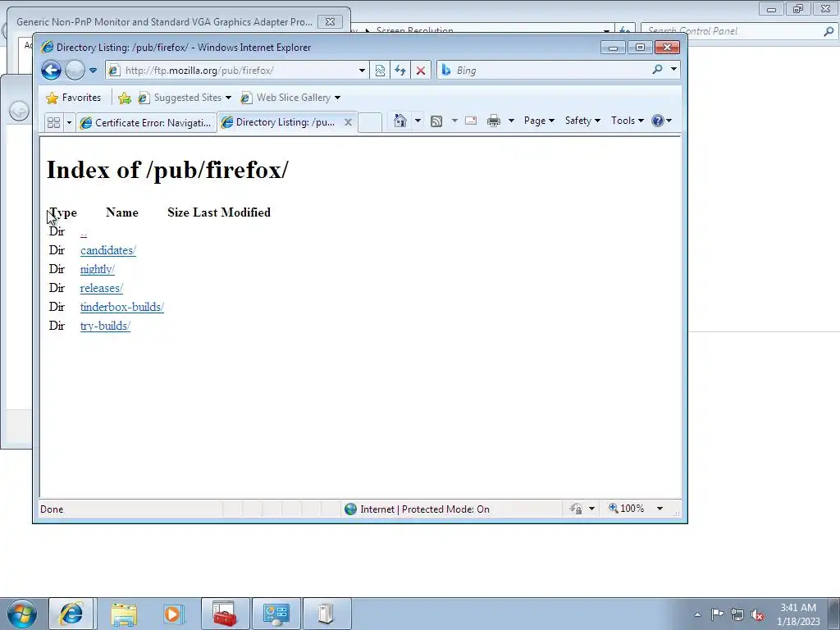The height and width of the screenshot is (630, 840).
Task: Close the Generic Non-PnP Monitor dialog
Action: point(330,22)
